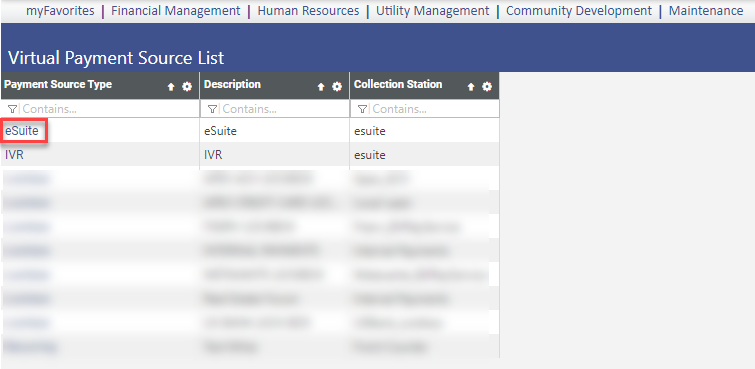
Task: Open the Utility Management menu
Action: pyautogui.click(x=432, y=11)
